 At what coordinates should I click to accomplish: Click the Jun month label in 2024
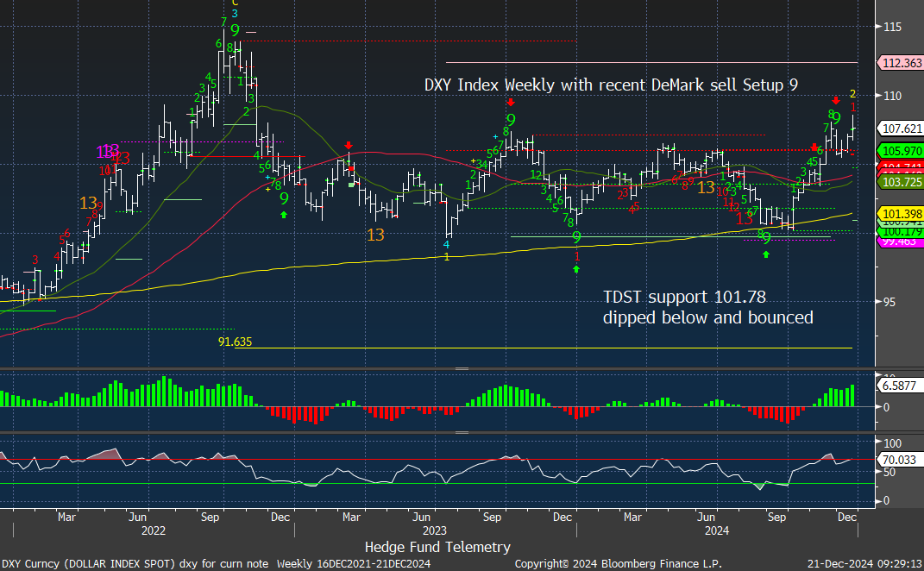[x=706, y=517]
